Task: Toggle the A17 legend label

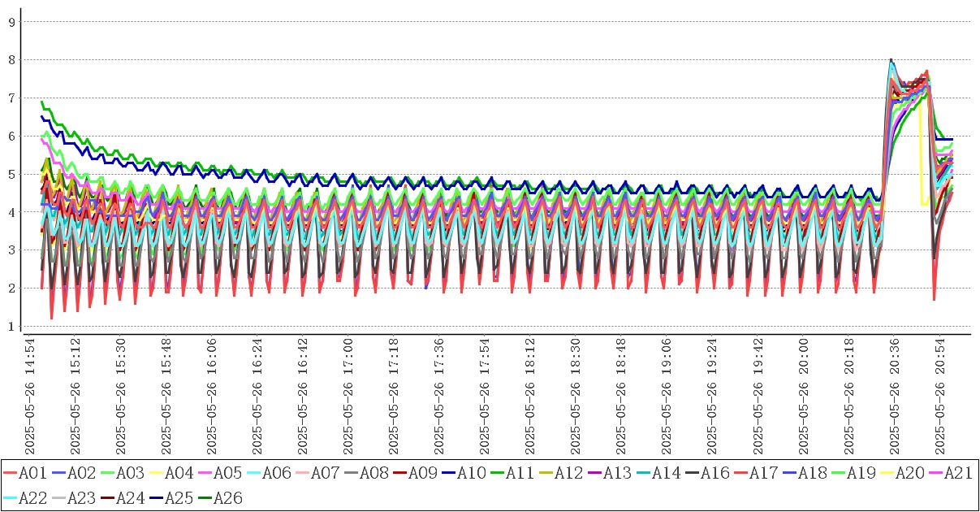Action: (763, 473)
